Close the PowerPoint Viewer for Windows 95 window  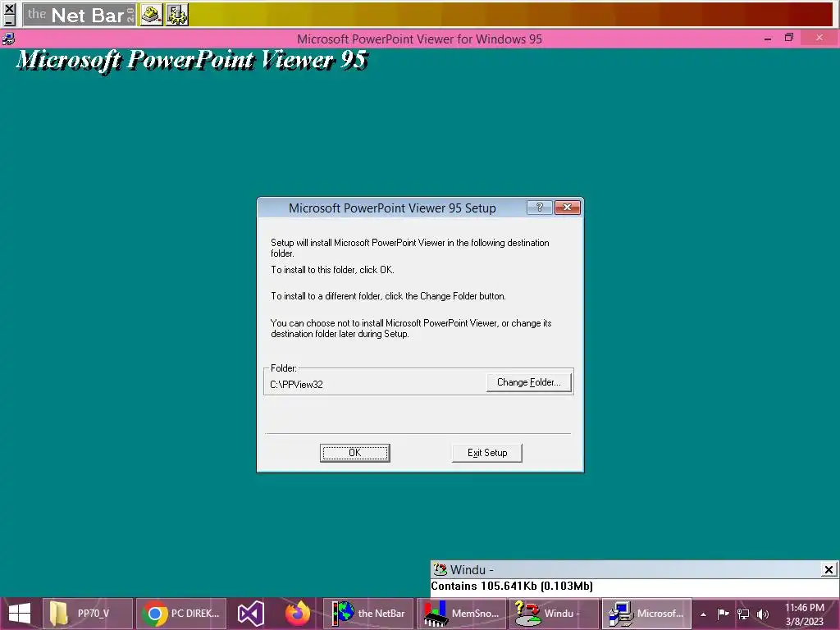click(x=819, y=38)
